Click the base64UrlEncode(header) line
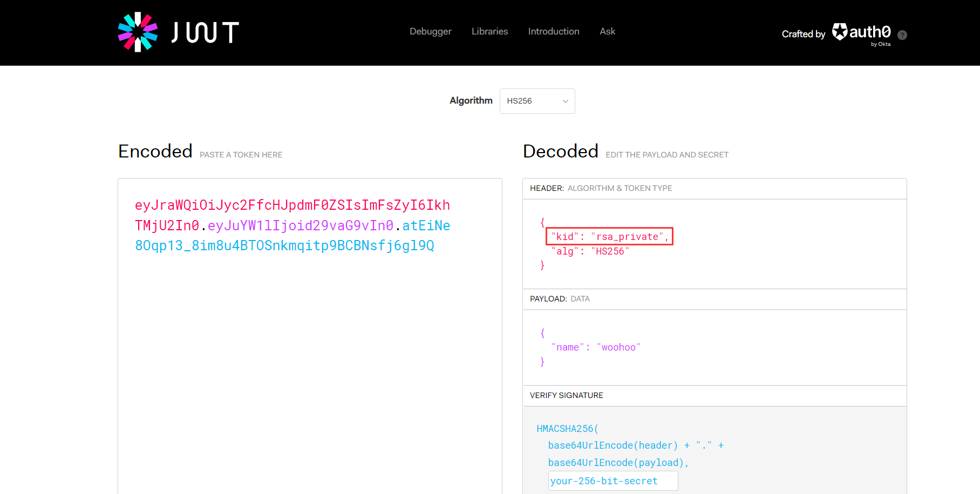980x494 pixels. 636,445
